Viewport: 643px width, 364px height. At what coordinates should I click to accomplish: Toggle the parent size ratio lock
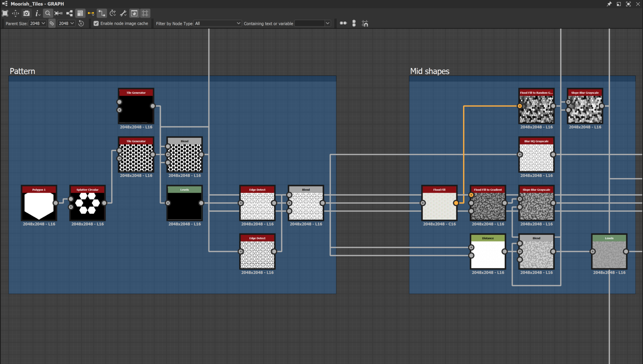click(x=52, y=23)
